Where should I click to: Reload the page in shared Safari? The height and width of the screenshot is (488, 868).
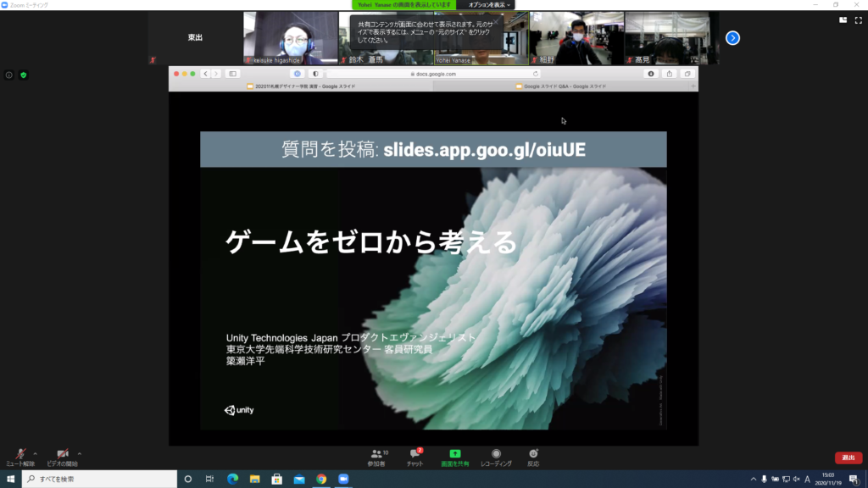tap(536, 74)
